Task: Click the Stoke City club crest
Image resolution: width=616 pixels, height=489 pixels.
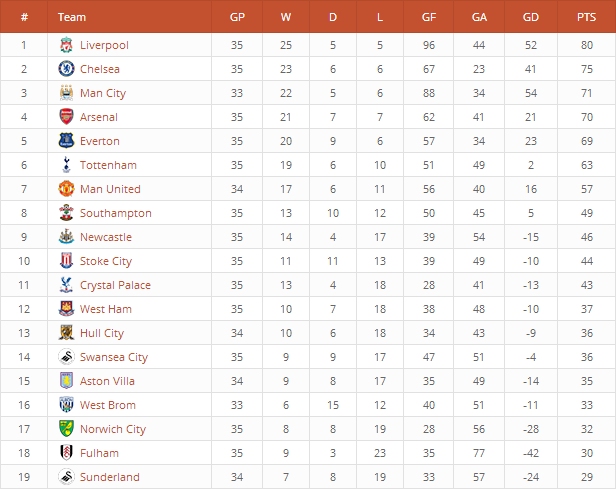Action: coord(66,261)
